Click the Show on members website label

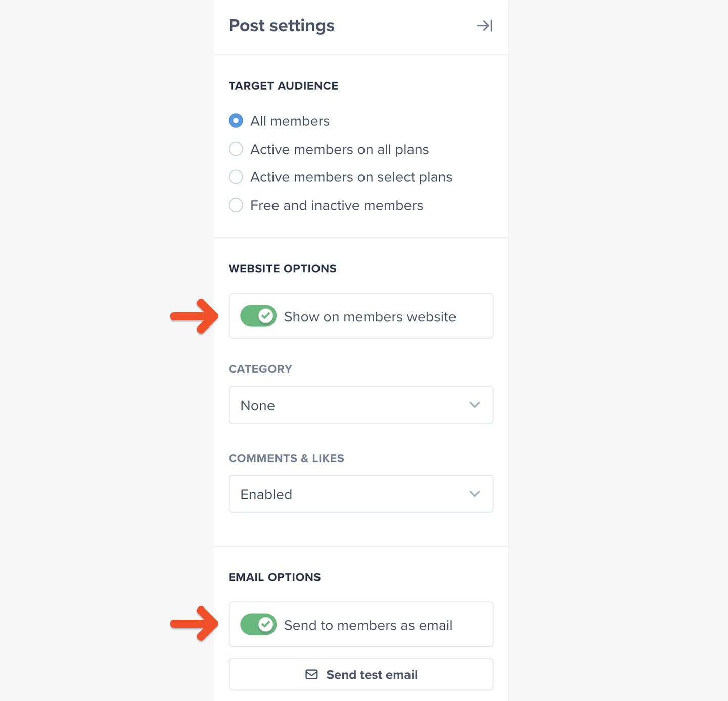pyautogui.click(x=370, y=317)
